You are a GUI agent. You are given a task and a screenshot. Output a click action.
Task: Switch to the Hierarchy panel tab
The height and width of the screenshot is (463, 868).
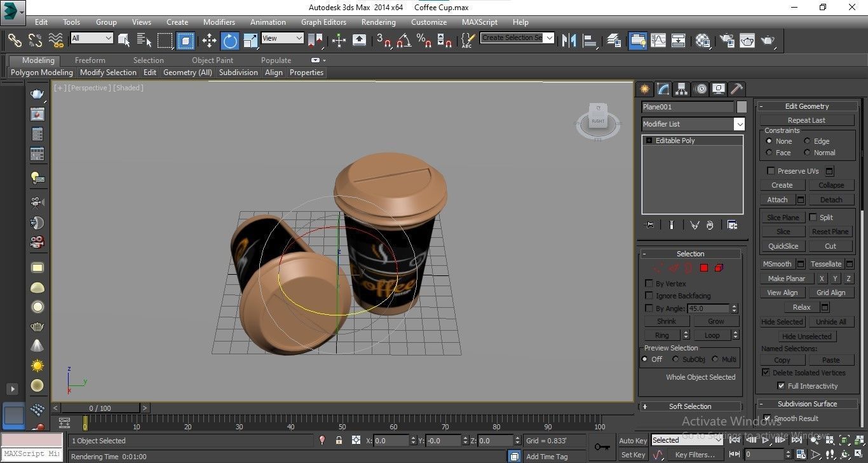681,89
